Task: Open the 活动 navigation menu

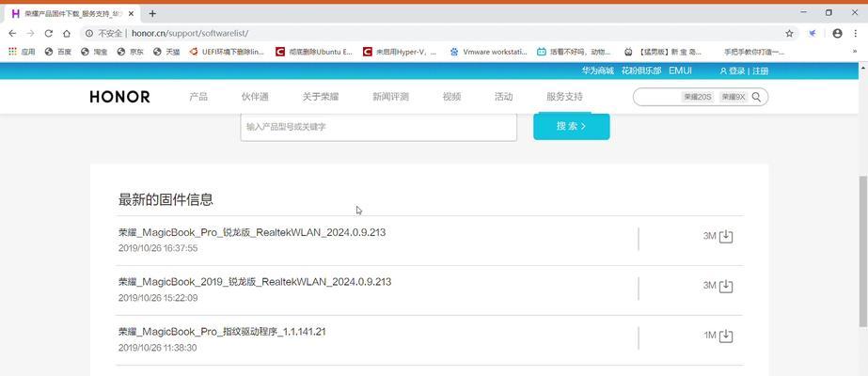Action: click(503, 97)
